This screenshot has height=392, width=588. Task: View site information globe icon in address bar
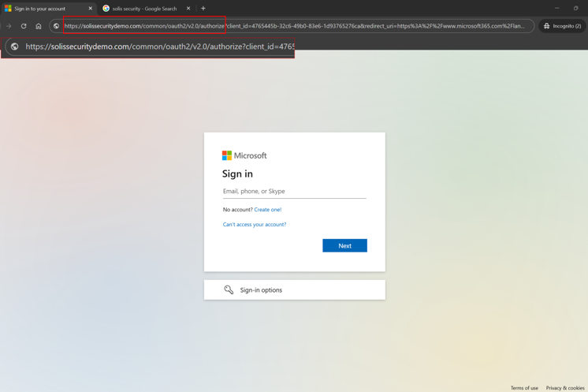[x=56, y=26]
